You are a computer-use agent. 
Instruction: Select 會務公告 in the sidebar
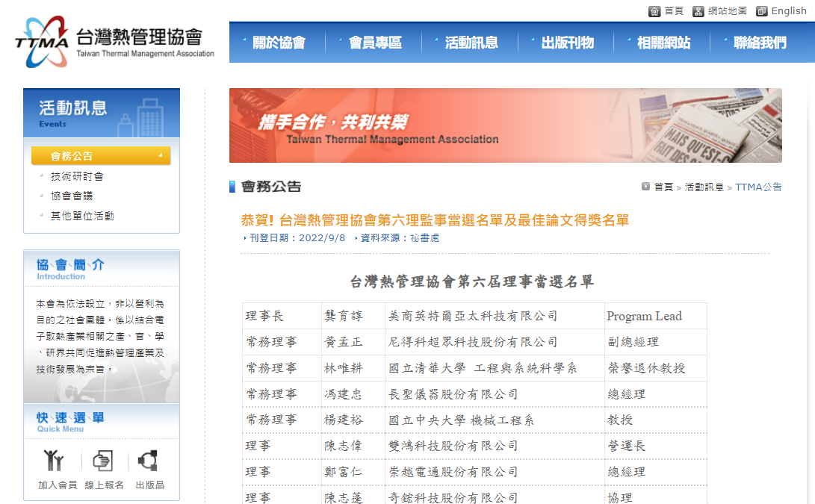tap(101, 156)
